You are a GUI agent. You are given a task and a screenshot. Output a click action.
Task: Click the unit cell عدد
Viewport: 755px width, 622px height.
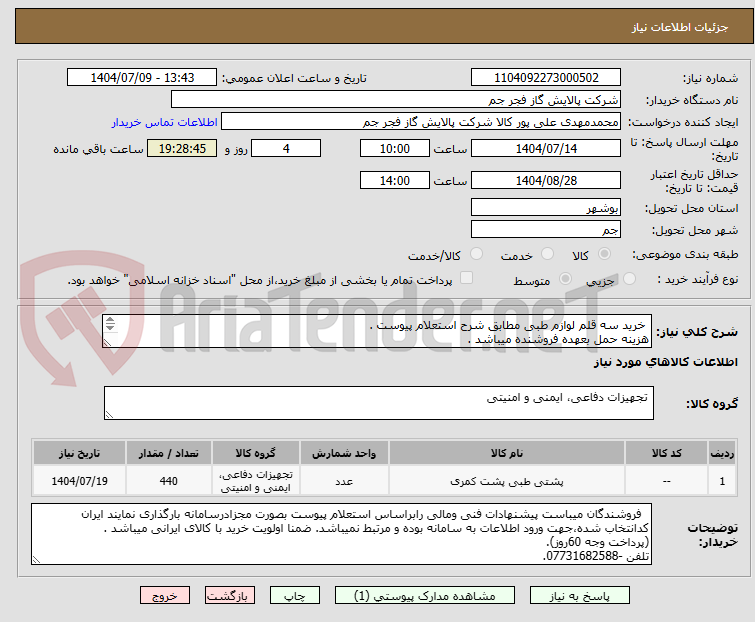coord(344,481)
